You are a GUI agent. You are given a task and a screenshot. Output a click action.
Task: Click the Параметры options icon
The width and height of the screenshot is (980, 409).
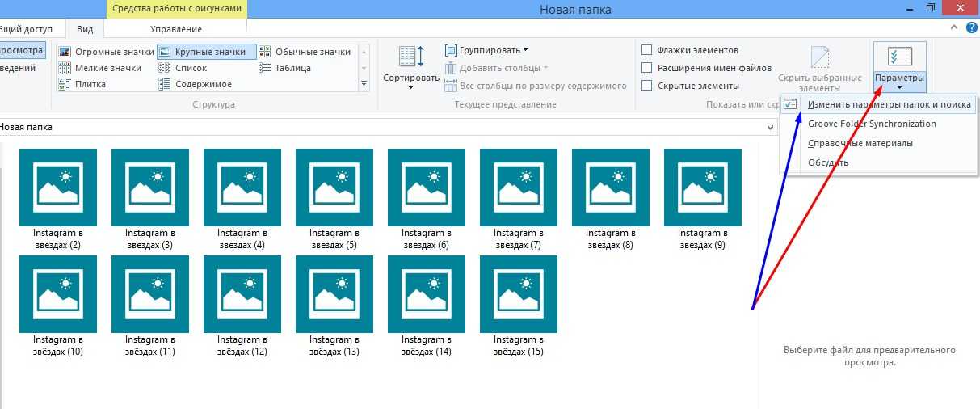899,57
